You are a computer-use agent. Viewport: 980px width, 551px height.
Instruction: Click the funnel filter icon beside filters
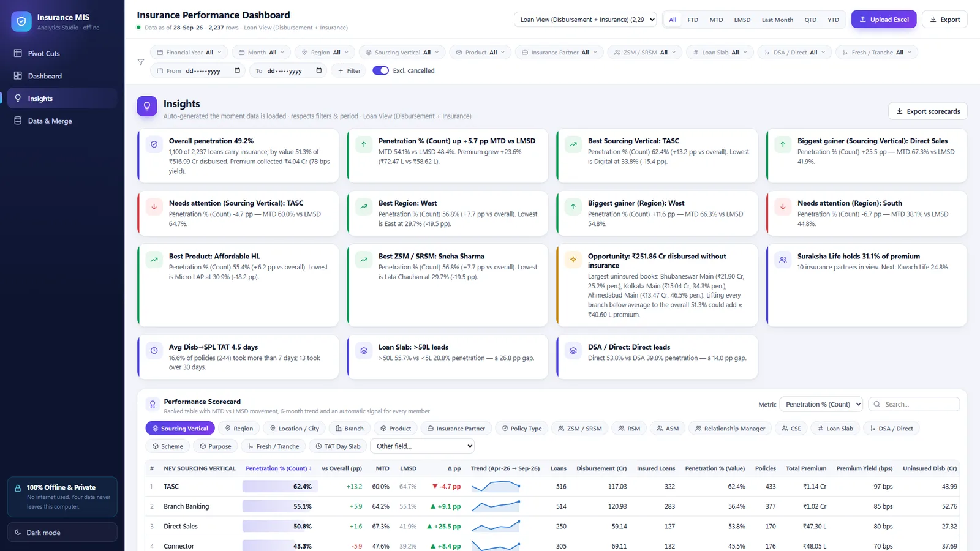tap(141, 62)
